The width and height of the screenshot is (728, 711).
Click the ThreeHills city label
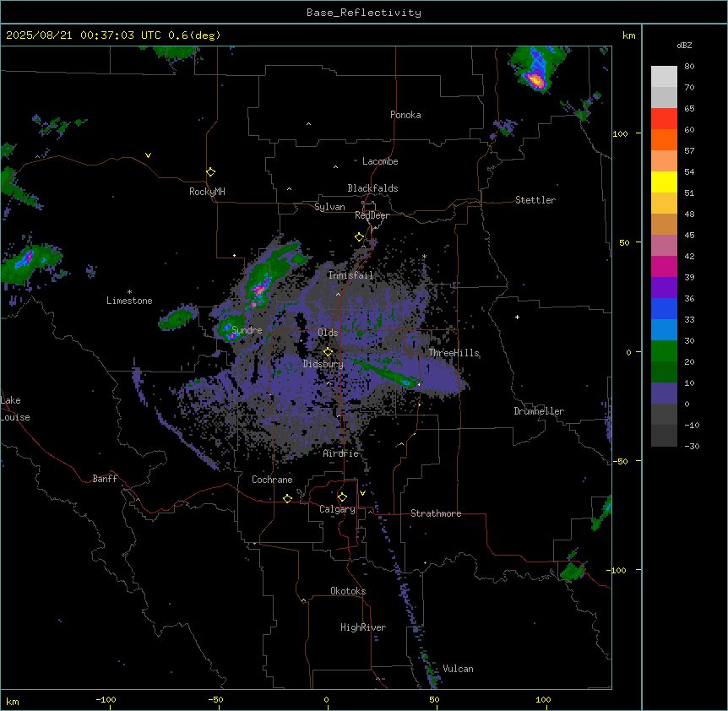point(454,353)
